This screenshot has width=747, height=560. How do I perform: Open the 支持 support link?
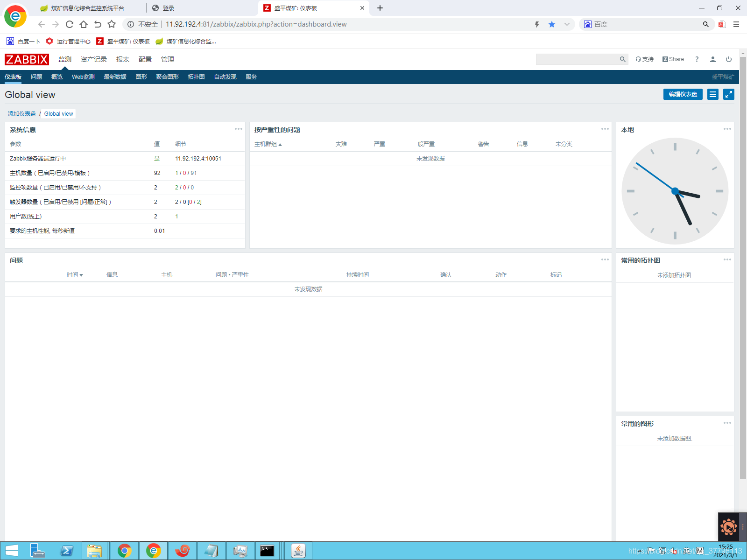coord(644,59)
